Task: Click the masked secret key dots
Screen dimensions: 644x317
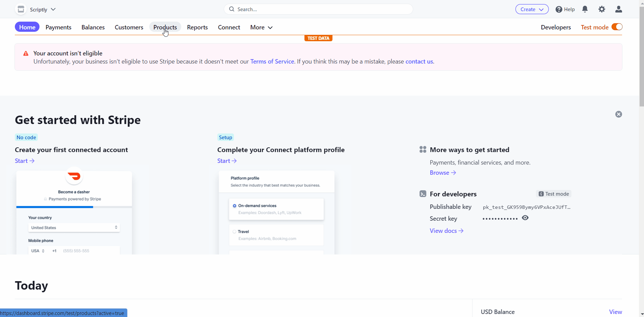Action: pos(500,219)
